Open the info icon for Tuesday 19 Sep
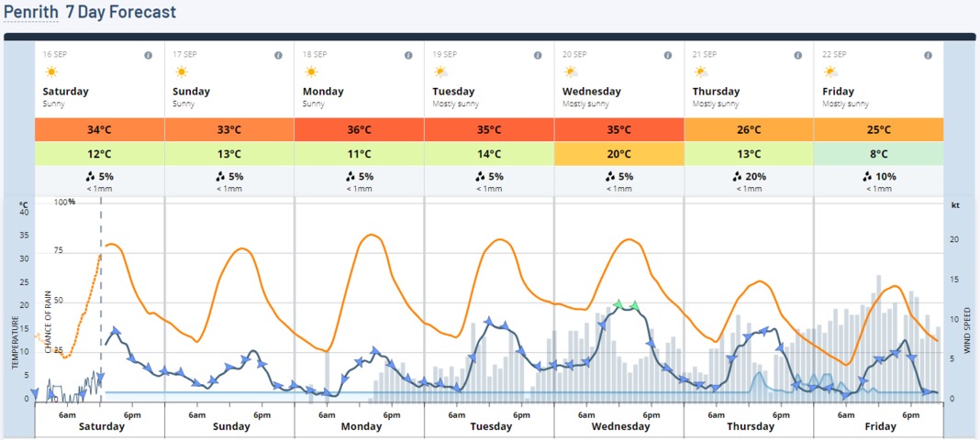Image resolution: width=980 pixels, height=440 pixels. tap(538, 55)
